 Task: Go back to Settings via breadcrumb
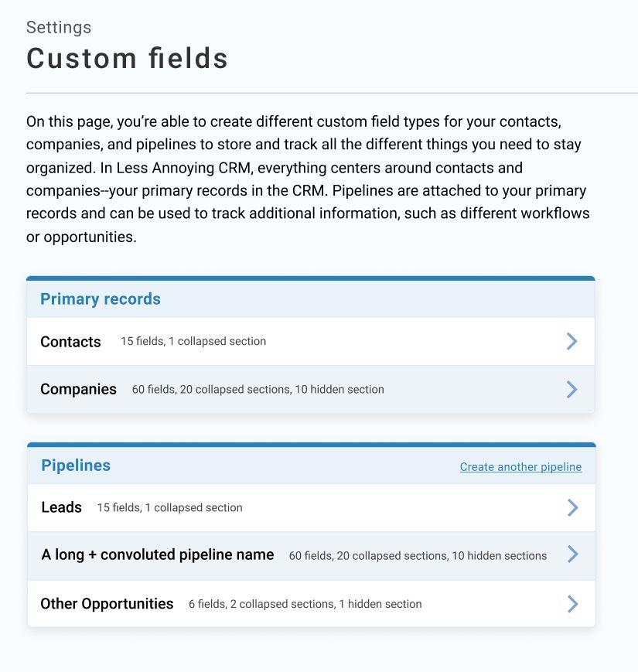(59, 27)
